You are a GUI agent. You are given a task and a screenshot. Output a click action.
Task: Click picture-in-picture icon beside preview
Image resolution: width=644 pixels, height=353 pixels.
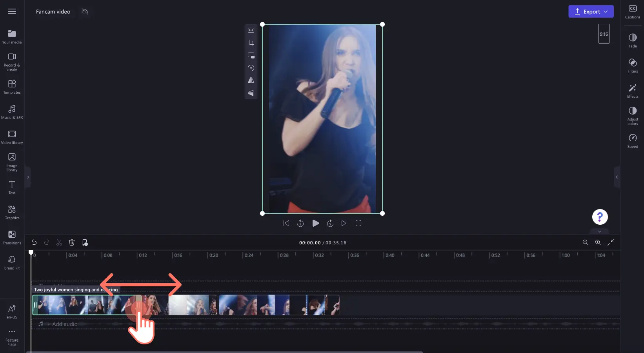coord(251,55)
